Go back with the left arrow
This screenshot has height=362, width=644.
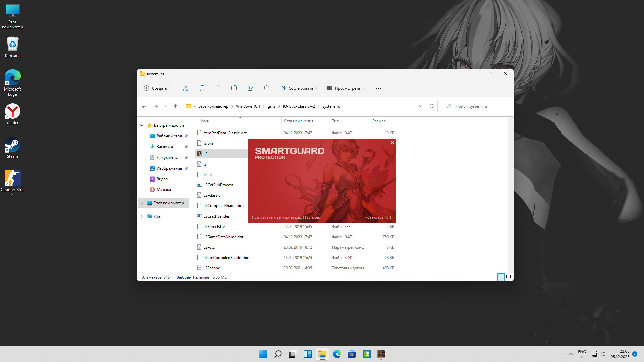(x=144, y=106)
